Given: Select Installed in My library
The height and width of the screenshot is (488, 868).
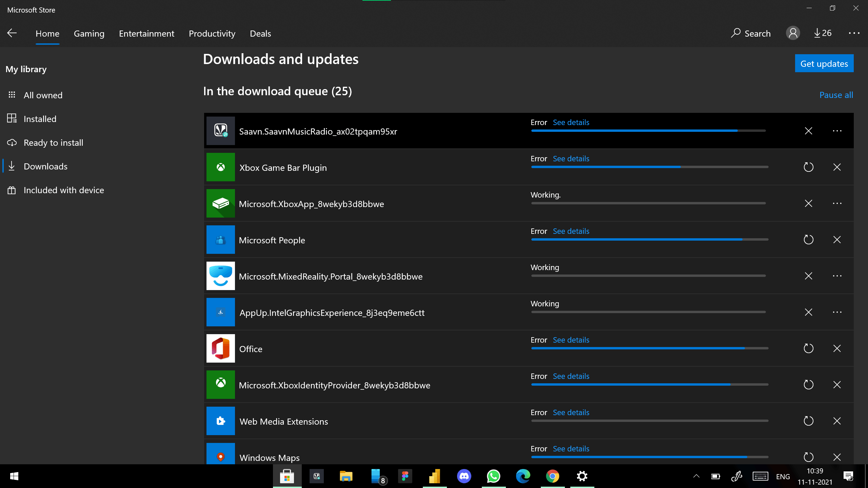Looking at the screenshot, I should (x=40, y=119).
